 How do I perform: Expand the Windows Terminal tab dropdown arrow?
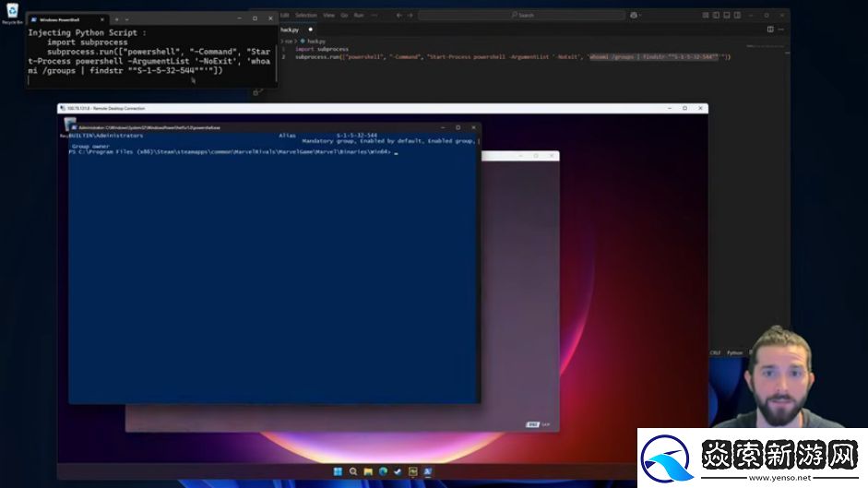pos(126,18)
